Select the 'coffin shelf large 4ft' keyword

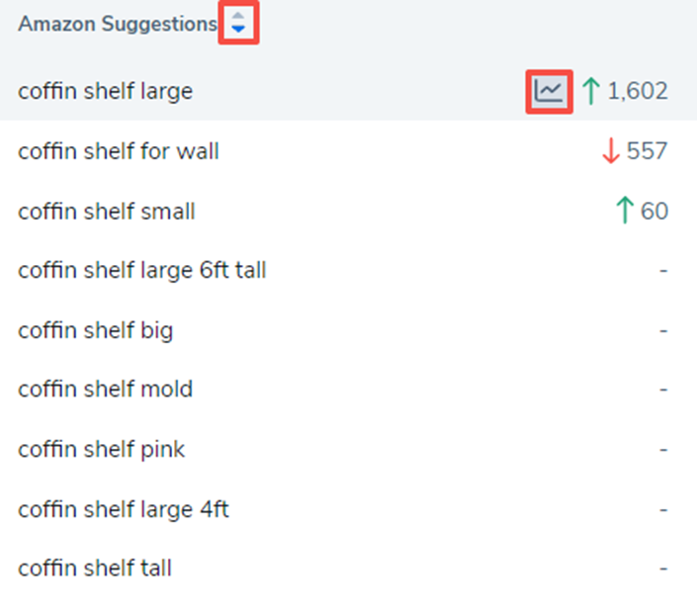[x=124, y=509]
